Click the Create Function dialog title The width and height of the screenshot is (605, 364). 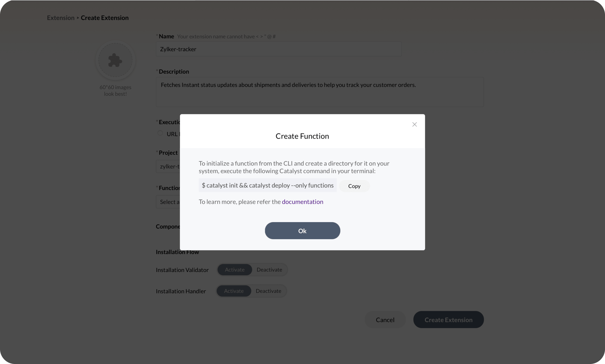[x=302, y=136]
